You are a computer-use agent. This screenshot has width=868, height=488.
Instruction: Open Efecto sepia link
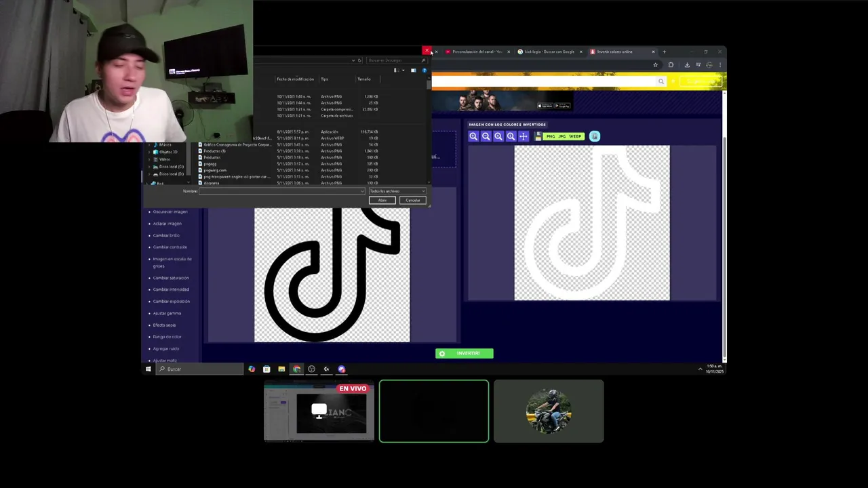[x=164, y=325]
